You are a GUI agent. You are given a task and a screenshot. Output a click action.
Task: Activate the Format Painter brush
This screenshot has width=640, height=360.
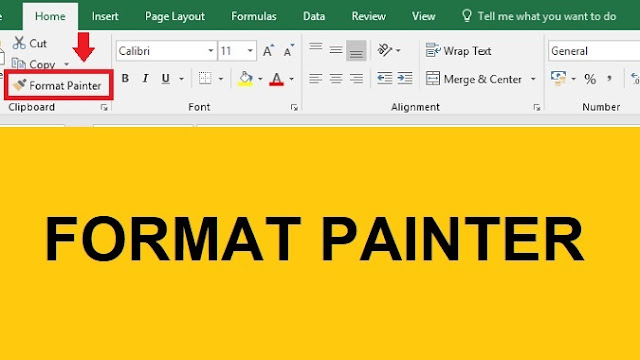[58, 85]
